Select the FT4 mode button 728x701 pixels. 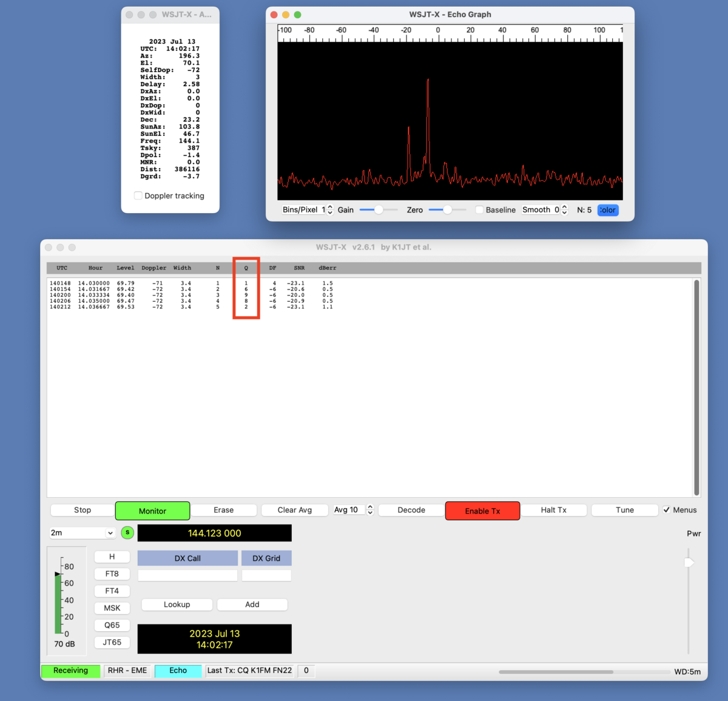pos(112,591)
